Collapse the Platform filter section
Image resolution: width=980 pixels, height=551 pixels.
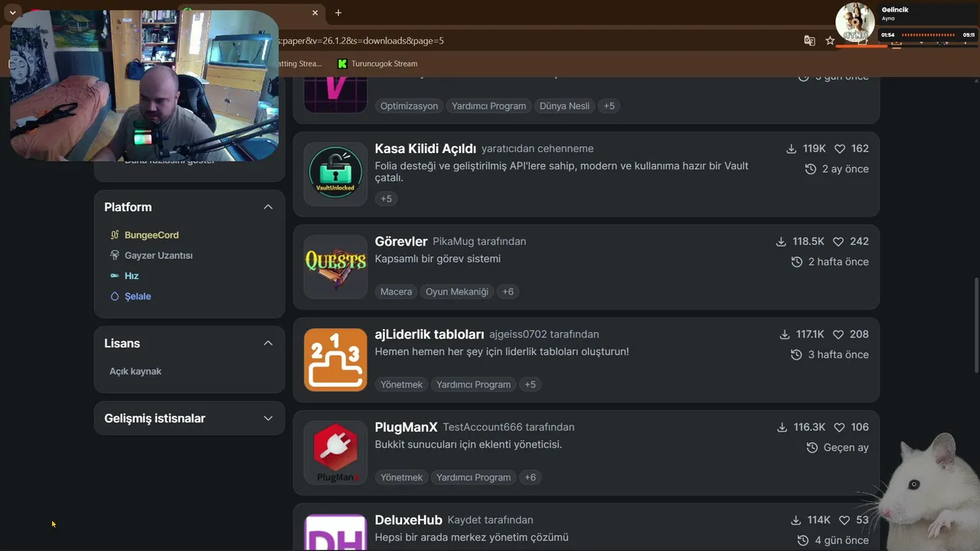(x=268, y=207)
